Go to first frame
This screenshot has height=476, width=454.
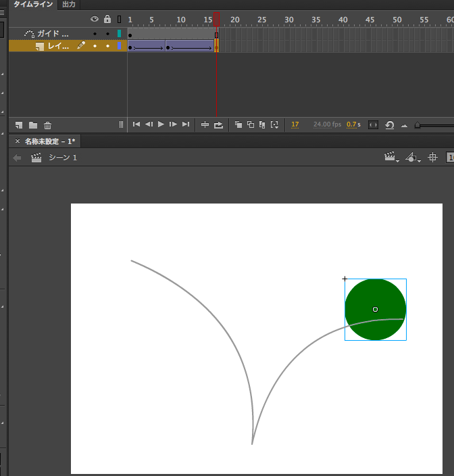point(136,124)
